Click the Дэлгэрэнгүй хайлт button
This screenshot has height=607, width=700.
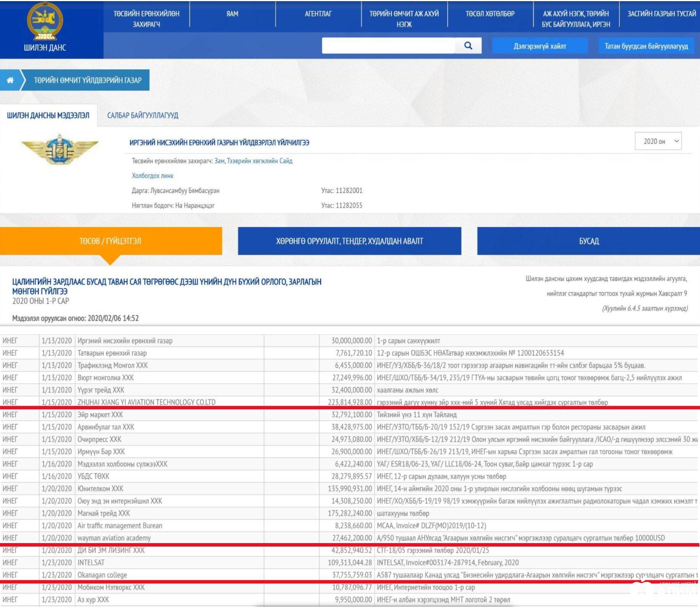point(540,46)
